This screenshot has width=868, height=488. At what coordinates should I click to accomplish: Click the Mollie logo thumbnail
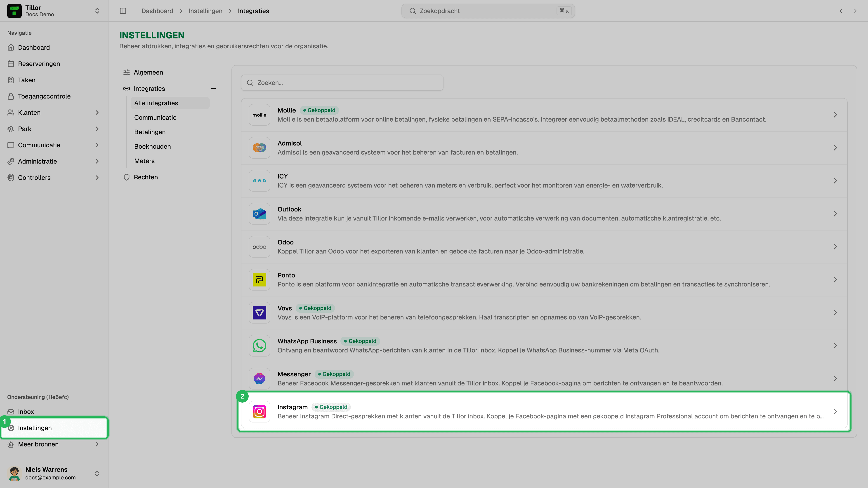(x=259, y=115)
